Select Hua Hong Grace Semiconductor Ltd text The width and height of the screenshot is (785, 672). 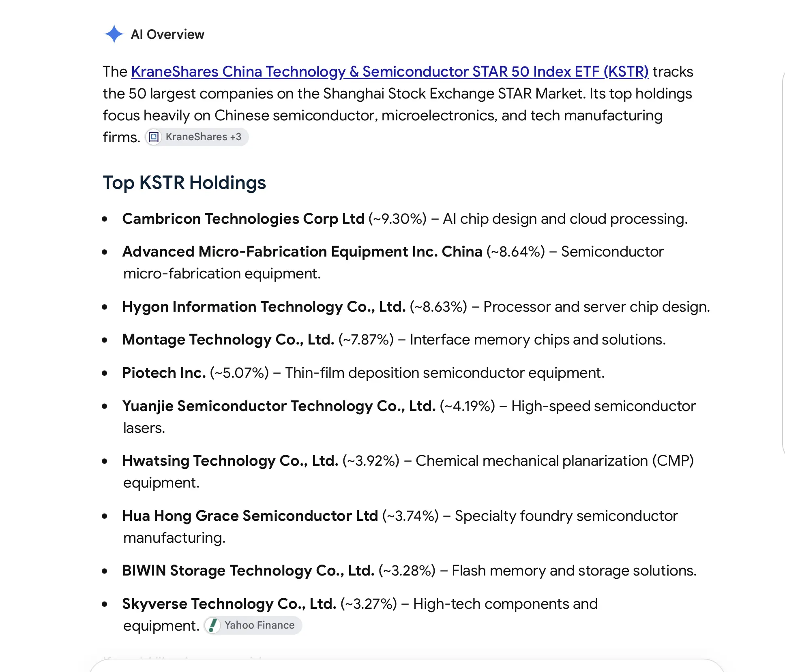[250, 516]
